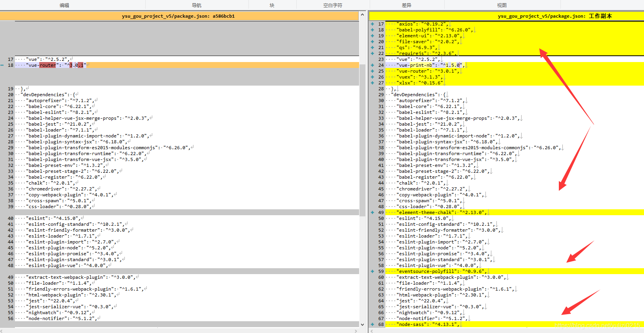644x333 pixels.
Task: Select left pane line 17 "vue": "^2.5.2"
Action: pyautogui.click(x=187, y=59)
